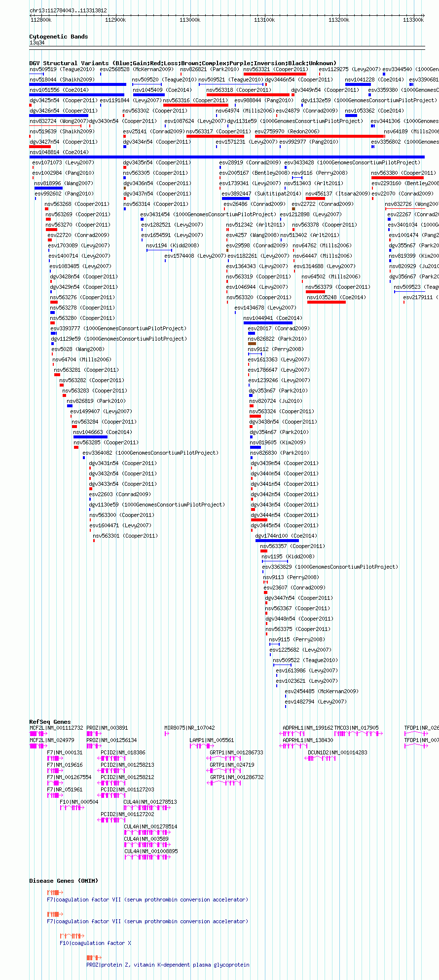Click the Disease Genes (OMIM) track heading
Screen dimensions: 439x980
point(64,881)
